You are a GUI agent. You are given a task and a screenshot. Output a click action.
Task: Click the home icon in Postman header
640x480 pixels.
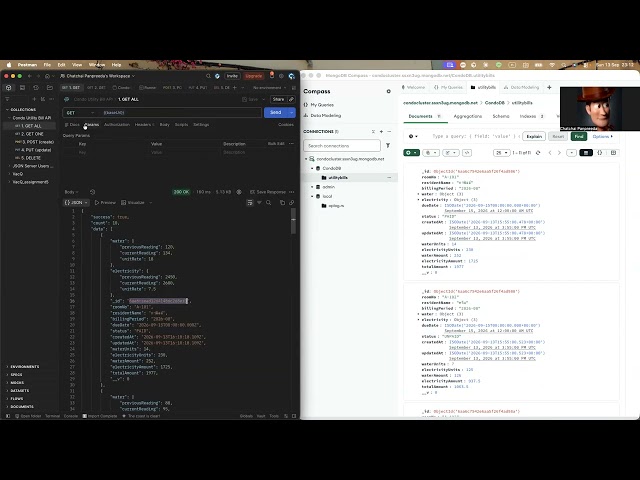[x=48, y=76]
